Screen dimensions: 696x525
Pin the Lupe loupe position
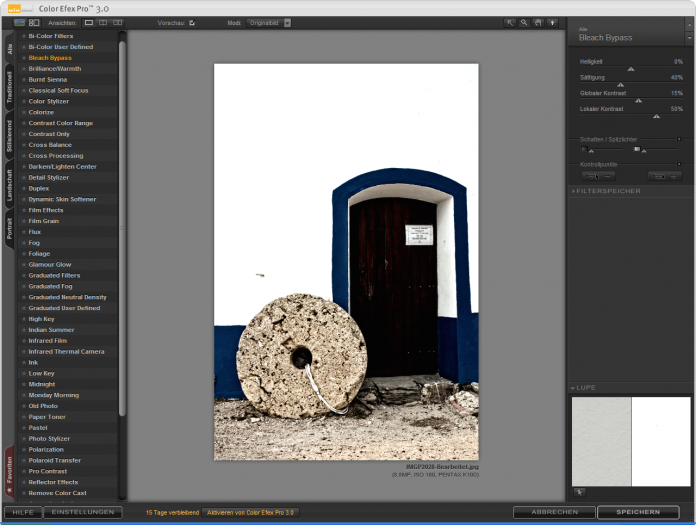click(x=579, y=492)
